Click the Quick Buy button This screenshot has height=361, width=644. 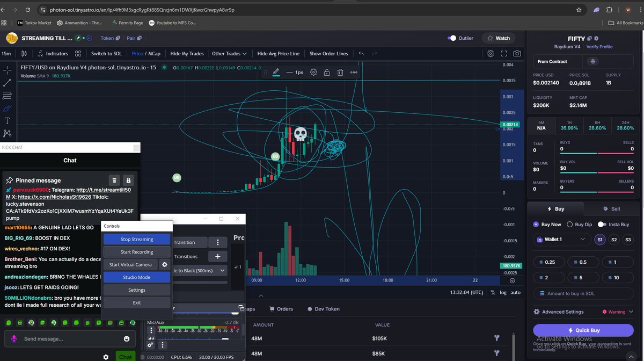click(583, 330)
